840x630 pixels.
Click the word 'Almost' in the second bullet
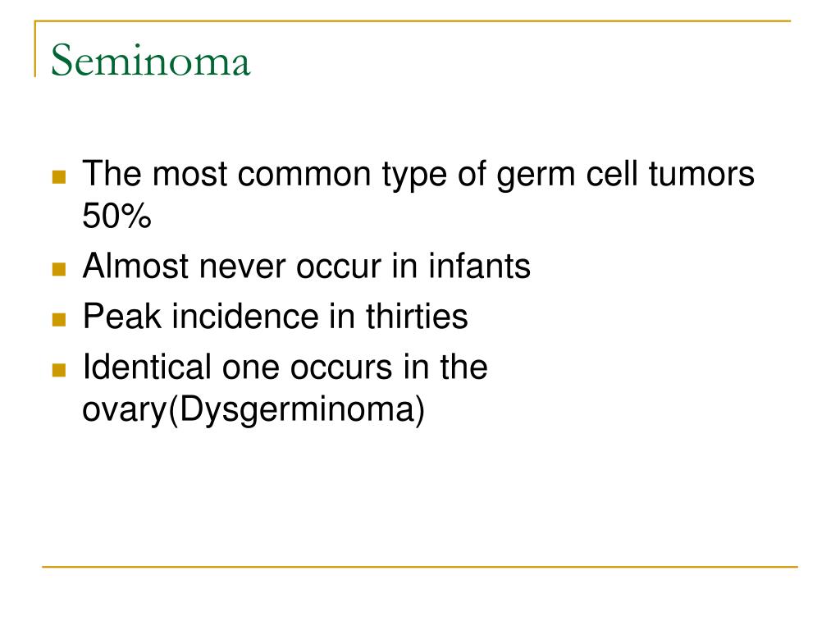click(x=136, y=267)
